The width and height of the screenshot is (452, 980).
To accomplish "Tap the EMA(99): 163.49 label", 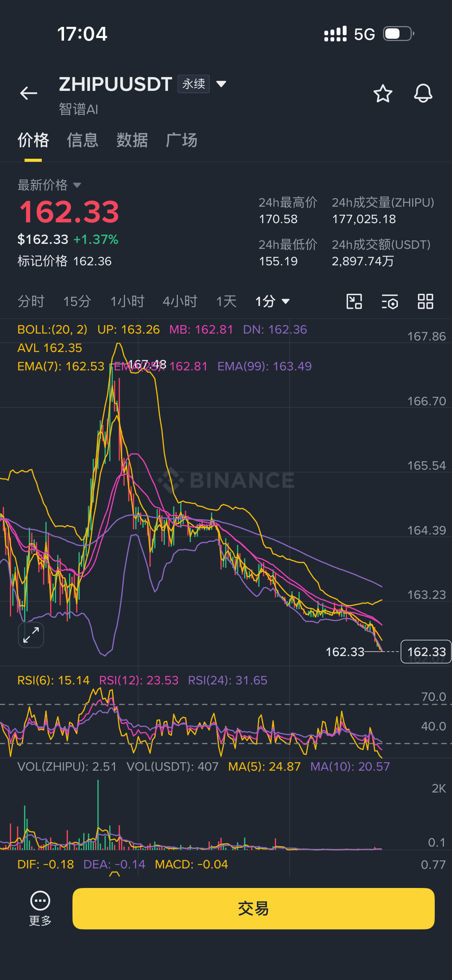I will tap(265, 366).
